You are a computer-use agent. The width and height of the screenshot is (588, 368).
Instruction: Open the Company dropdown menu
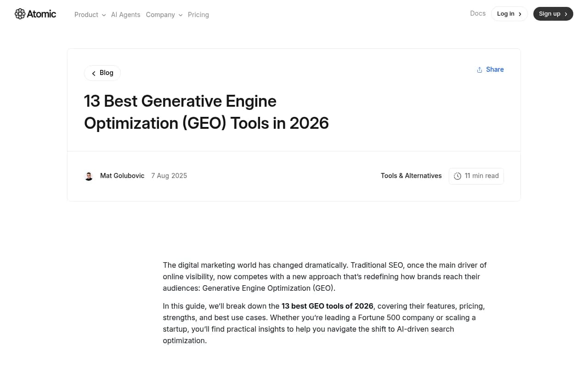pos(164,15)
